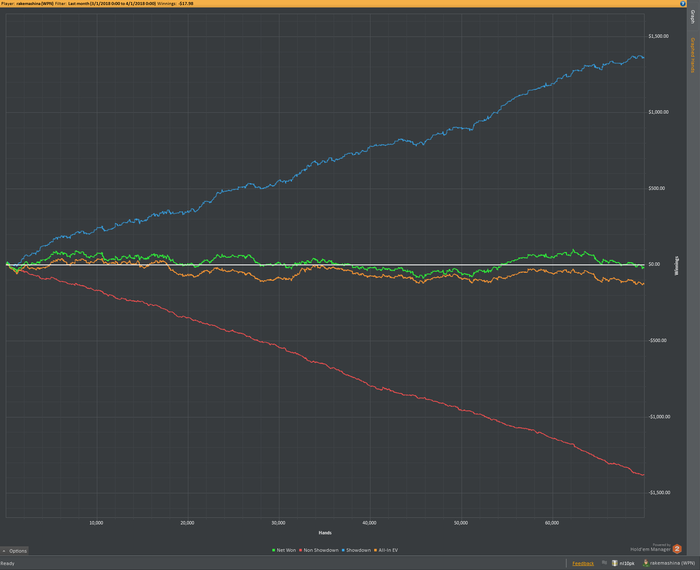The image size is (700, 570).
Task: Click the -$1,000.00 axis label
Action: pos(659,417)
